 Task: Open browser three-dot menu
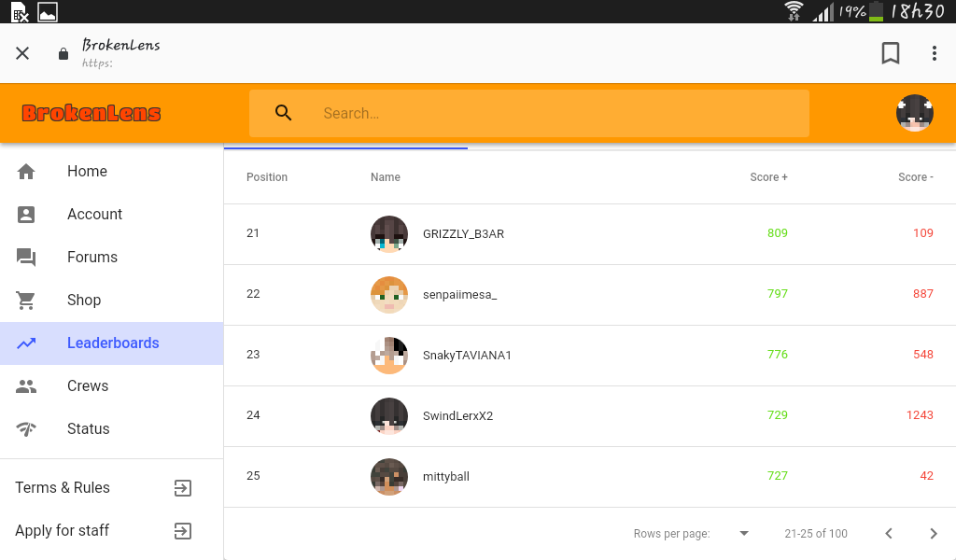coord(934,53)
